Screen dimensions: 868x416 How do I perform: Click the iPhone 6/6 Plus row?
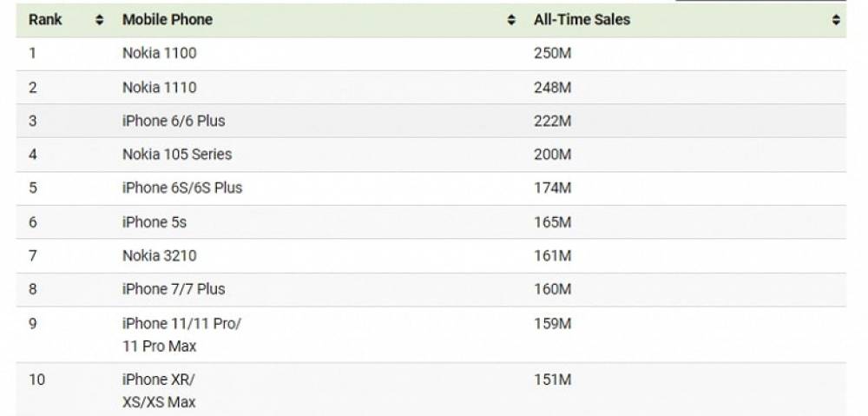(431, 121)
